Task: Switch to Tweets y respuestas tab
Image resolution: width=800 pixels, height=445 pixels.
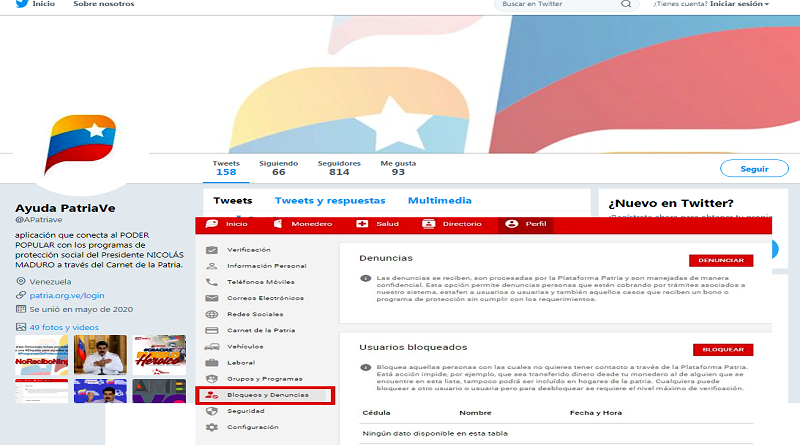Action: [x=330, y=201]
